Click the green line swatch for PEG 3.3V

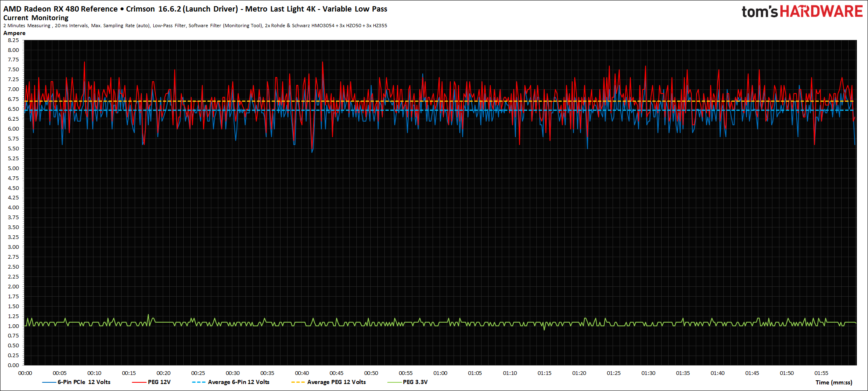click(395, 382)
